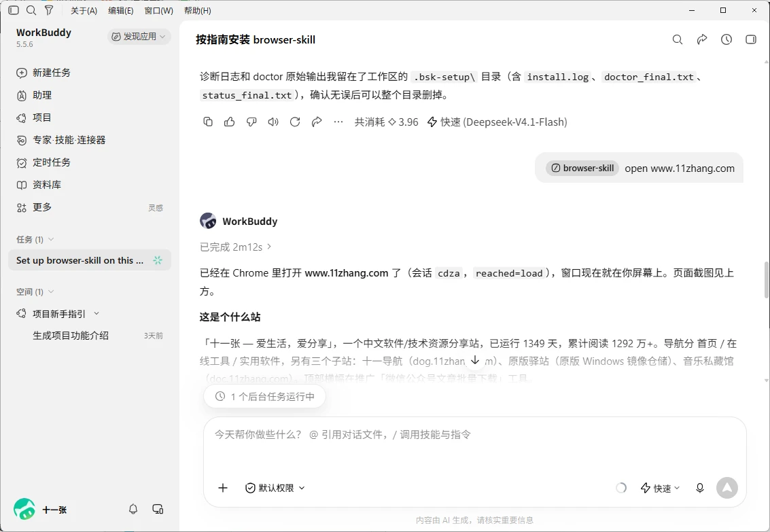Open 1 个后台任务运行中 status pill

(x=264, y=397)
